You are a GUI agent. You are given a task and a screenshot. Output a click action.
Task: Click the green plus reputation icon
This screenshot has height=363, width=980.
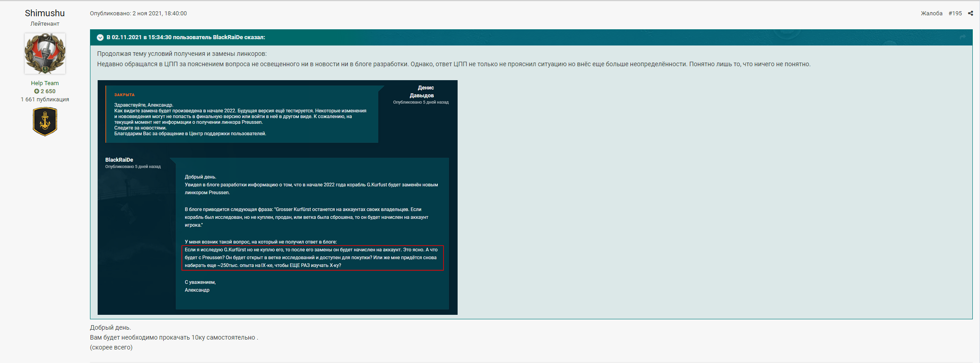click(x=36, y=91)
